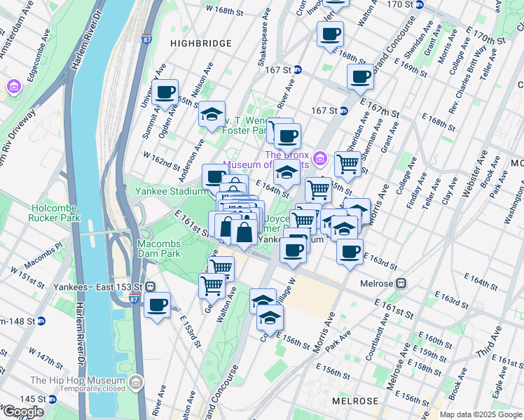The image size is (524, 420).
Task: Click the 170 St subway icon
Action: [x=420, y=4]
